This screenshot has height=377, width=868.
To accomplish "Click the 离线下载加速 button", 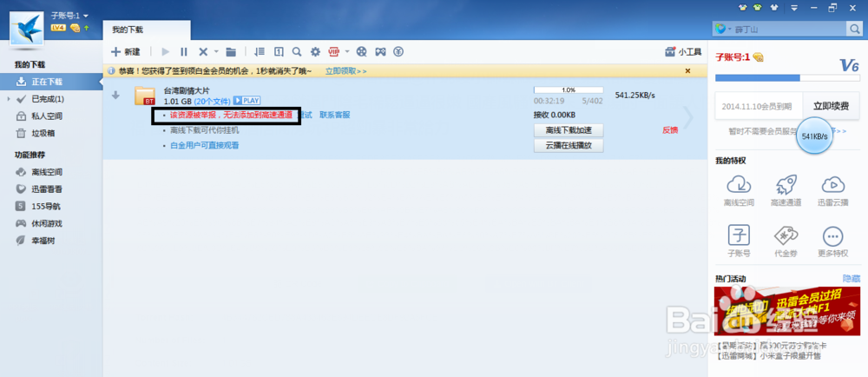I will tap(568, 130).
